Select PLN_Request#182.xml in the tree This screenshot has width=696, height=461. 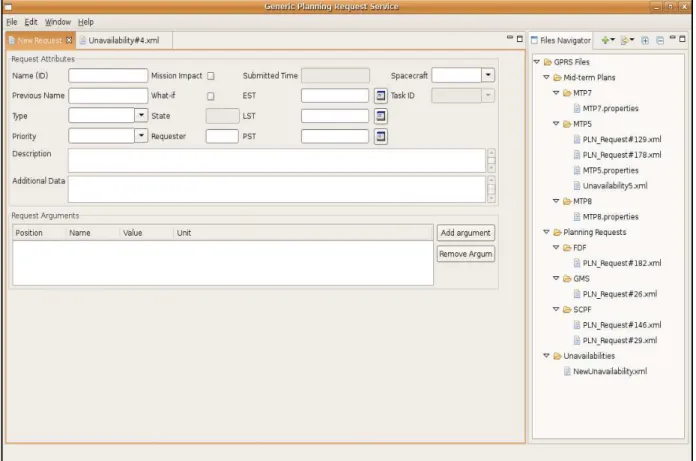621,264
